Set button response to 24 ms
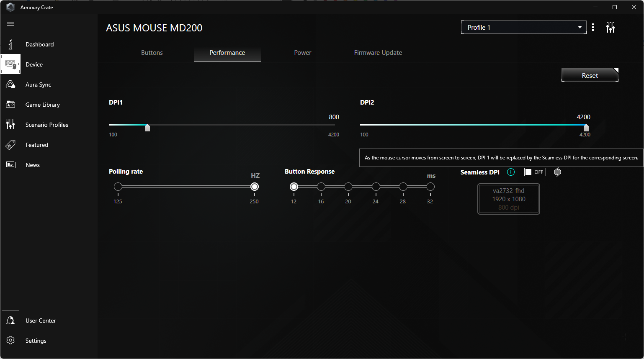 point(376,187)
